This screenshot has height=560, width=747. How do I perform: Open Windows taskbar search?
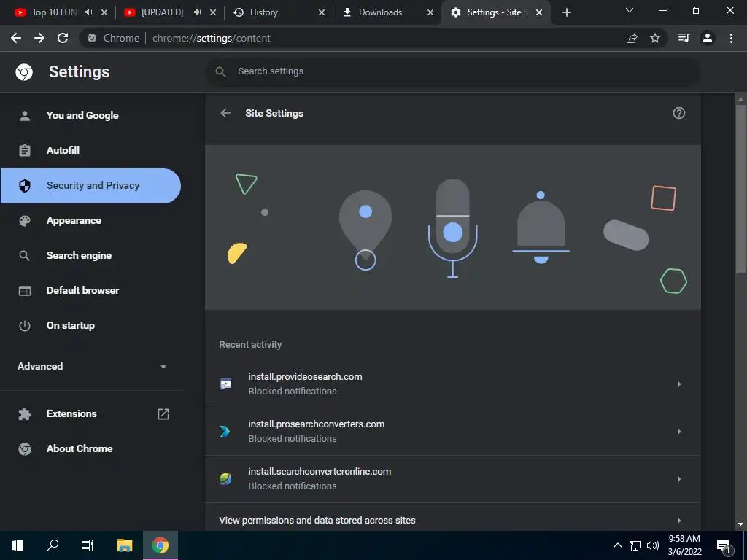point(53,545)
